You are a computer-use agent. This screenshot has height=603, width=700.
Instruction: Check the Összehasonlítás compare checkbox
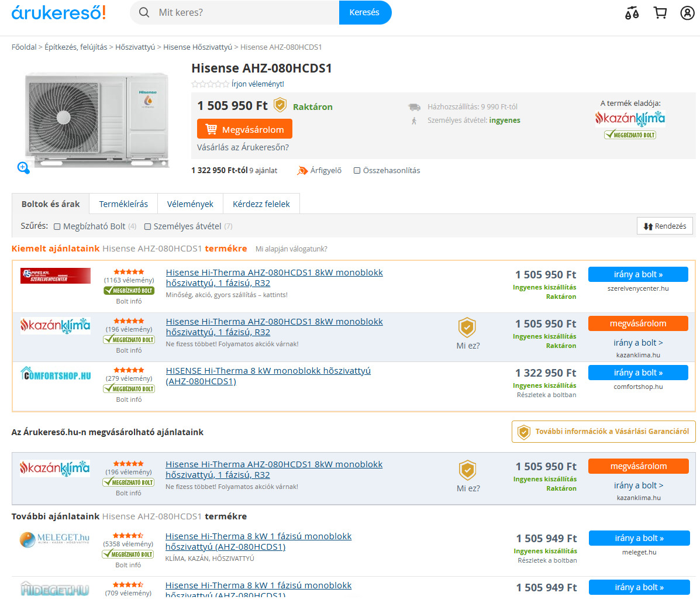[357, 171]
